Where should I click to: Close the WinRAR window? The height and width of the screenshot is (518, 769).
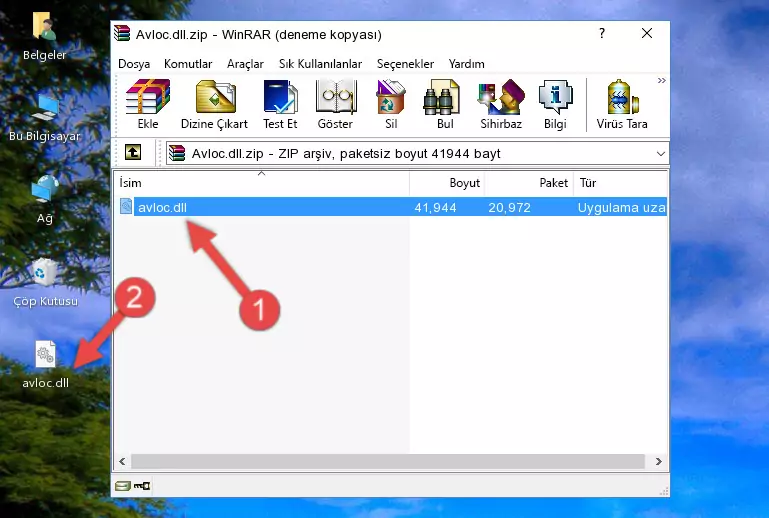tap(647, 33)
